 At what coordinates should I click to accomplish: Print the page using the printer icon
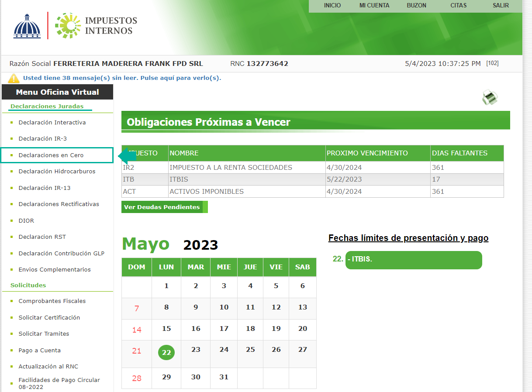489,97
